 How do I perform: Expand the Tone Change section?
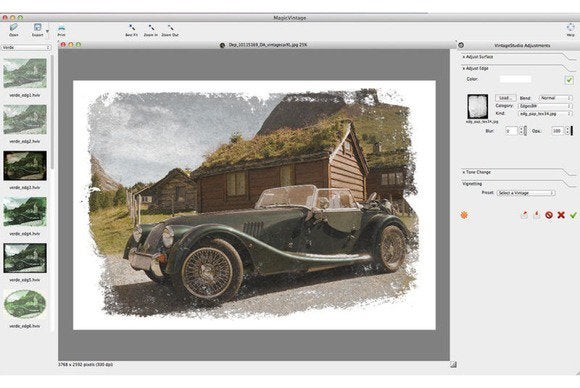tap(477, 172)
